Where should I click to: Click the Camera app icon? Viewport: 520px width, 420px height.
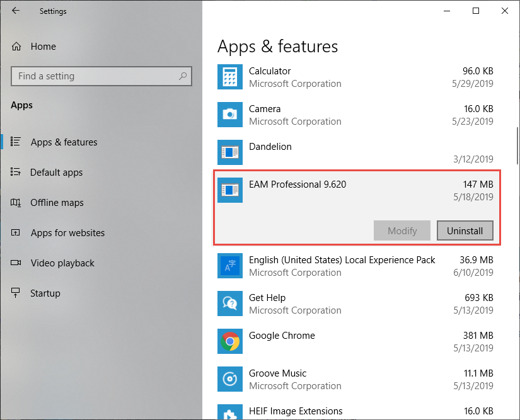click(230, 115)
